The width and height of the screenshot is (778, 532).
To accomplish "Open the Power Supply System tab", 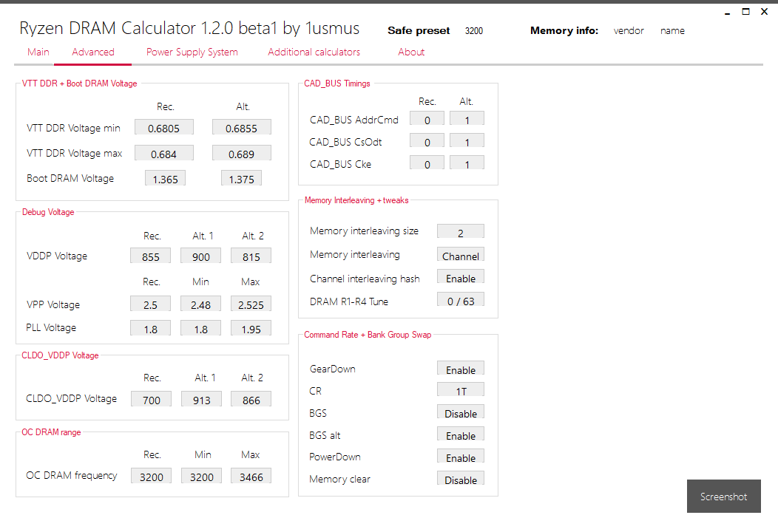I will [x=192, y=52].
